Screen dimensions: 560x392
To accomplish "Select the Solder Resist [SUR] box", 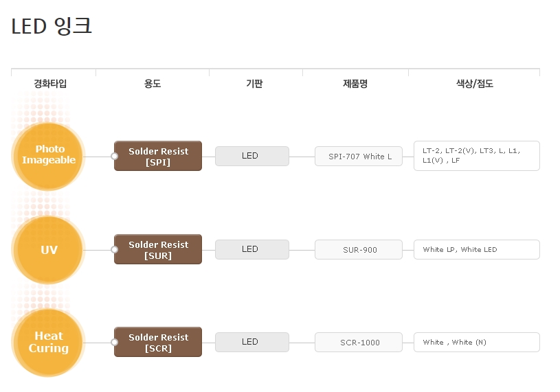I will click(x=158, y=250).
